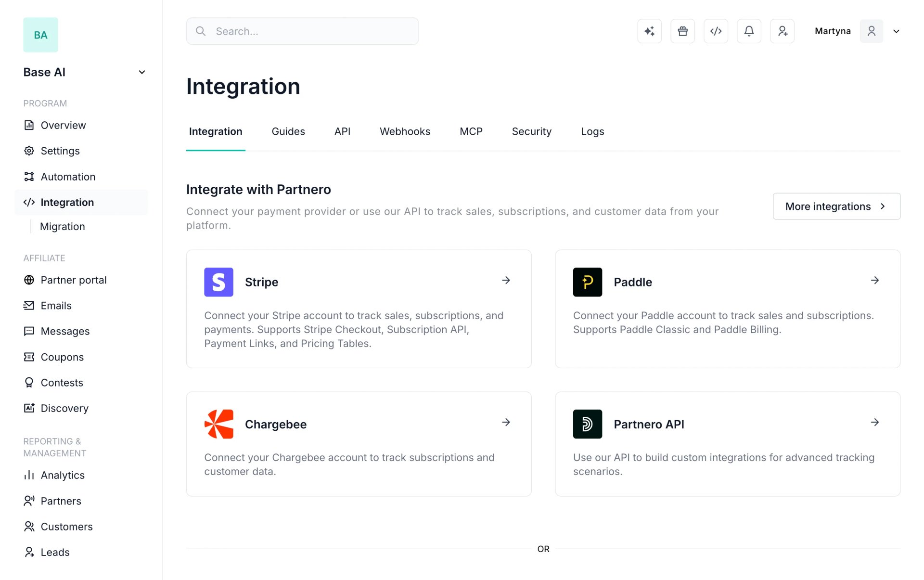This screenshot has width=924, height=580.
Task: Open the Webhooks tab
Action: coord(405,131)
